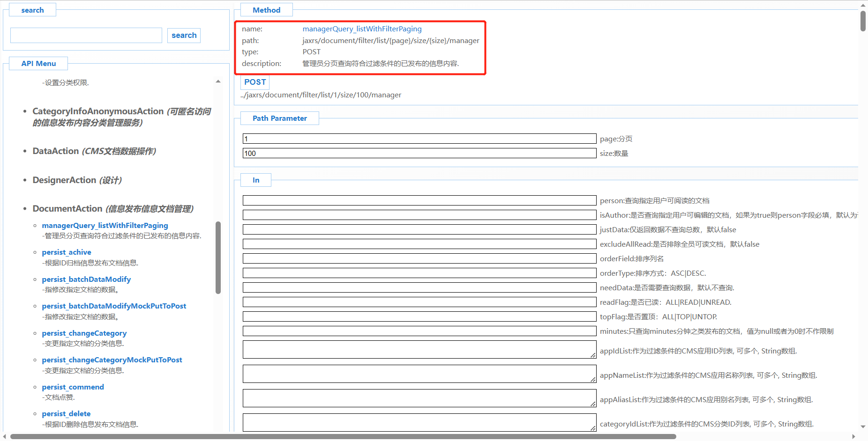Click the appAliasList textarea resize grip

(593, 404)
